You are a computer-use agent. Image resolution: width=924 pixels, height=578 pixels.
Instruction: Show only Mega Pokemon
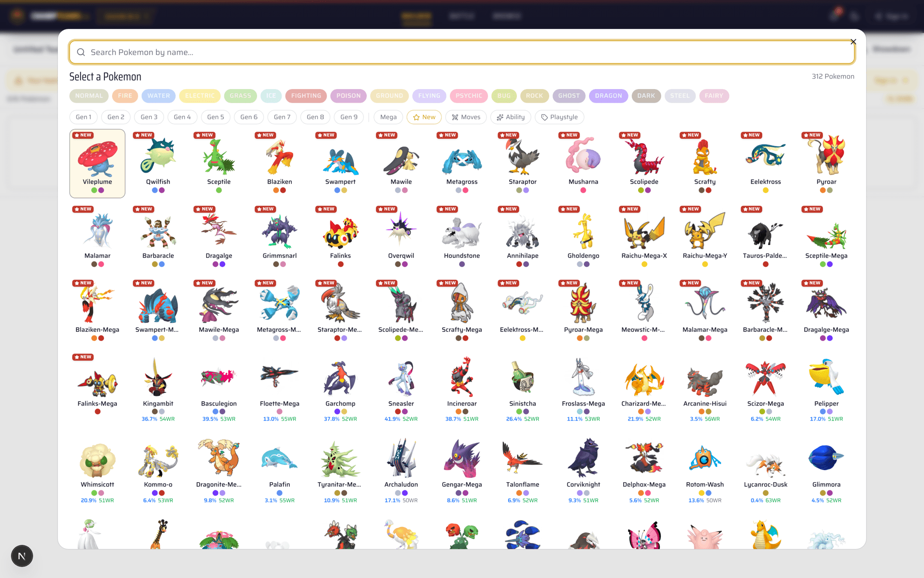click(x=388, y=117)
